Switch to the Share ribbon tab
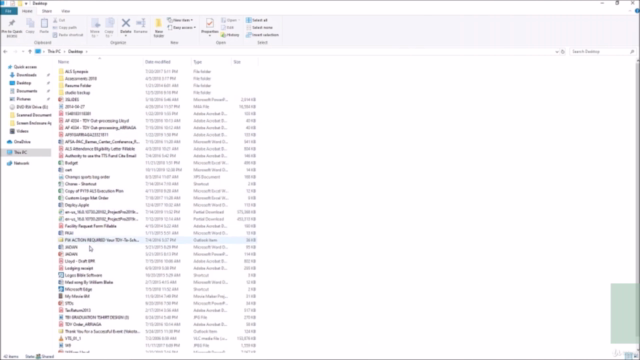640x360 pixels. 47,11
